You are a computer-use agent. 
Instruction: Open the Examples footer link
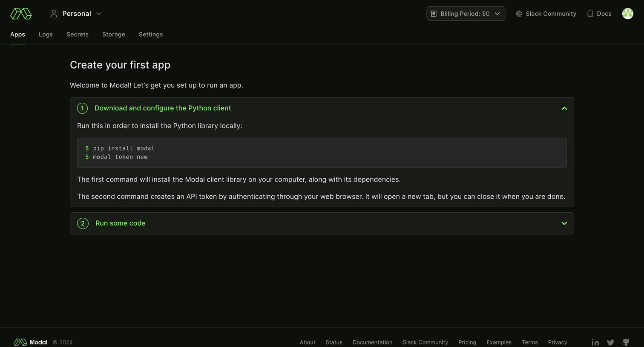point(499,342)
